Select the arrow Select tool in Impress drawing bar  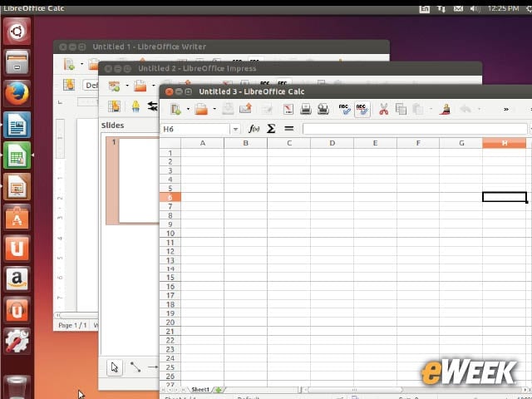(115, 367)
